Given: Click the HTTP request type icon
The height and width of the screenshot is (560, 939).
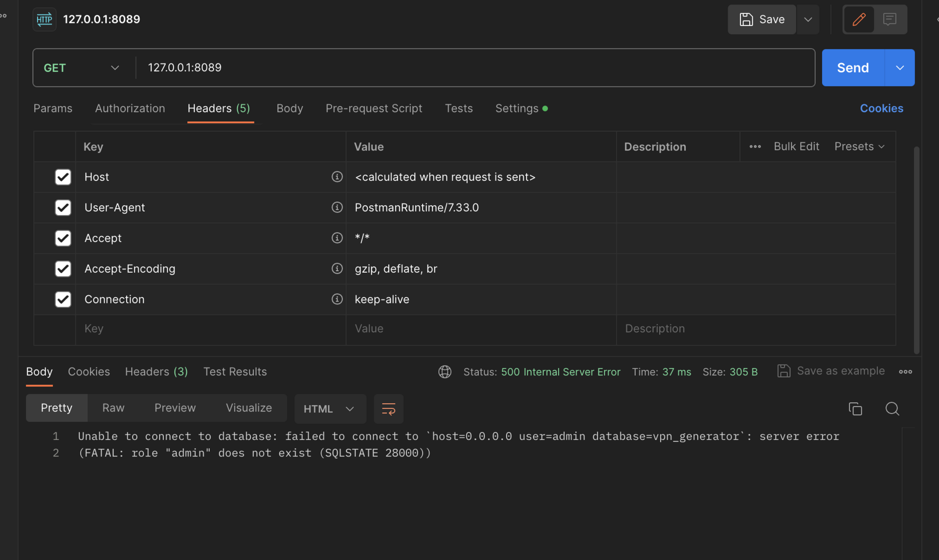Looking at the screenshot, I should [45, 19].
